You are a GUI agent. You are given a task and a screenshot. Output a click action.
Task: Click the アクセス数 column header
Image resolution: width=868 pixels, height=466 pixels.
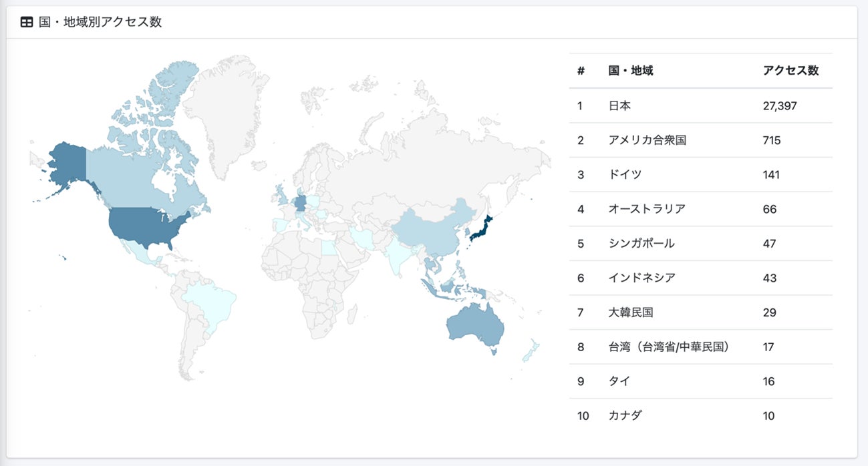tap(790, 71)
